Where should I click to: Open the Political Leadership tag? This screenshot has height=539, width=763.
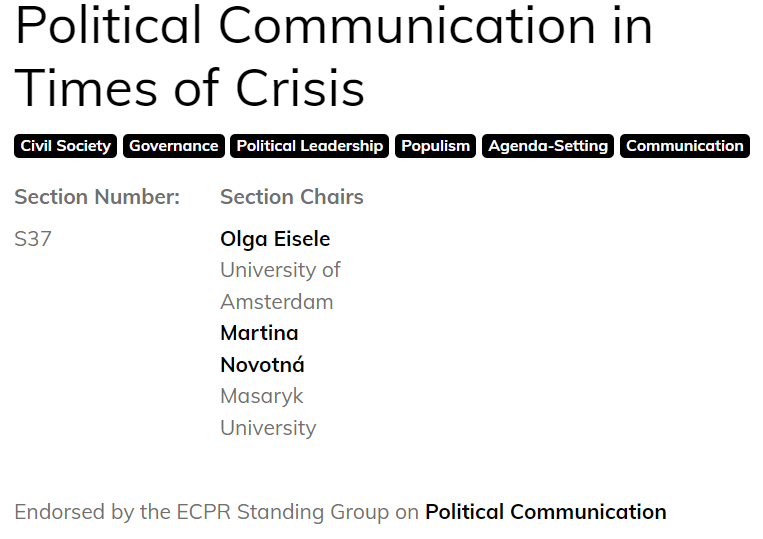pyautogui.click(x=309, y=146)
